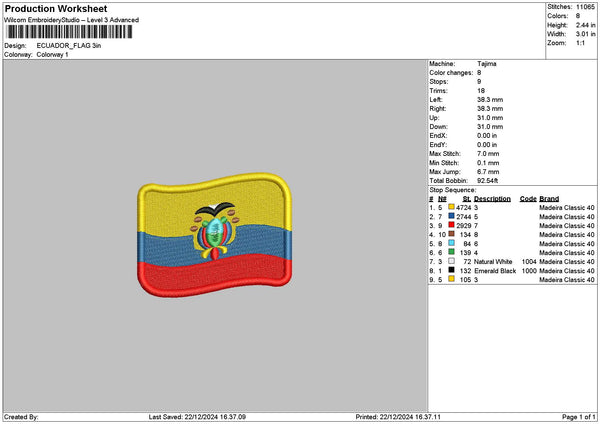Click the yellow swatch in stop sequence row 1
Viewport: 600px width, 424px height.
(x=451, y=207)
